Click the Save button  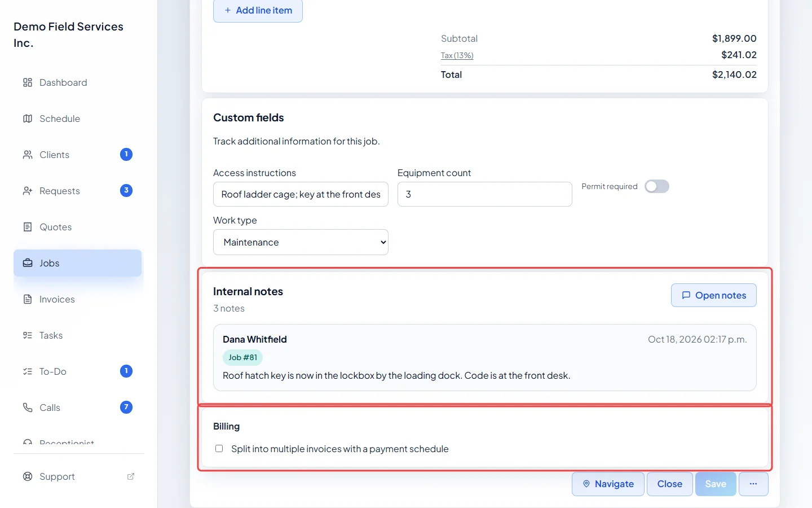coord(716,484)
